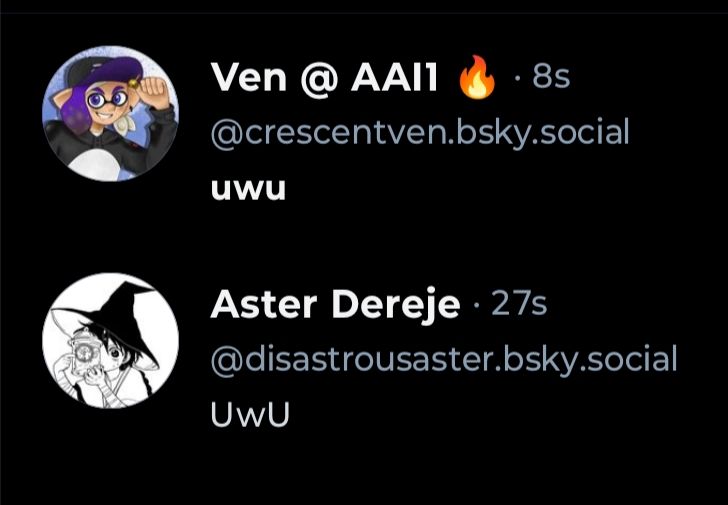Click the fire emoji beside Ven's name
The width and height of the screenshot is (728, 505).
[477, 77]
